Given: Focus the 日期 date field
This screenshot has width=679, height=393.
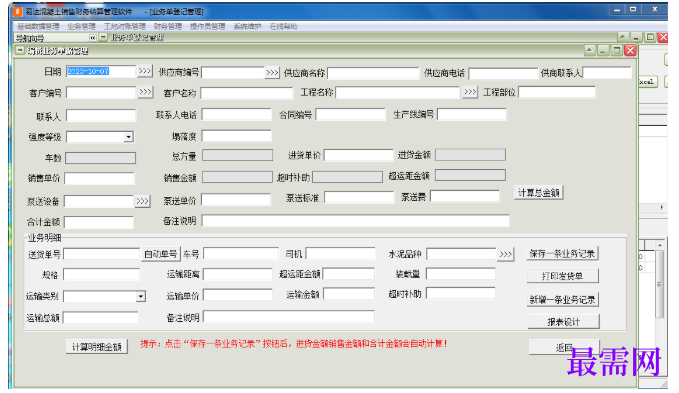Looking at the screenshot, I should [x=101, y=71].
